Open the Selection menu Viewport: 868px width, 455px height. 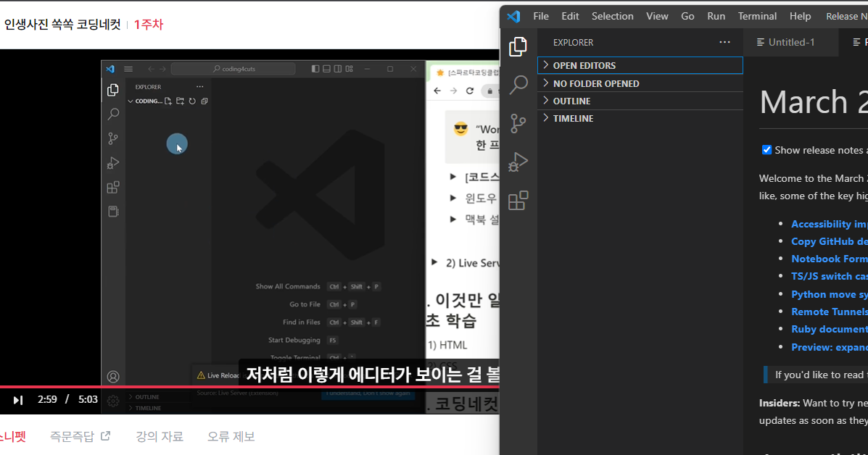click(x=612, y=16)
